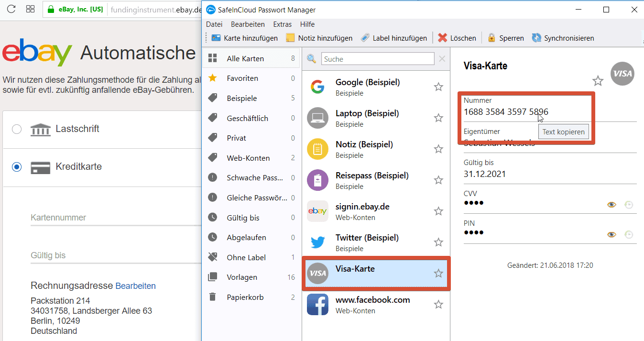Click the Notiz hinzufügen toolbar button
This screenshot has width=644, height=341.
319,38
